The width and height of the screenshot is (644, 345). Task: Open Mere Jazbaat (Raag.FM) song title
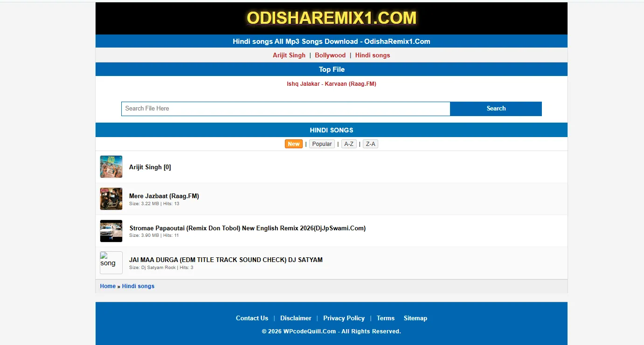click(164, 196)
